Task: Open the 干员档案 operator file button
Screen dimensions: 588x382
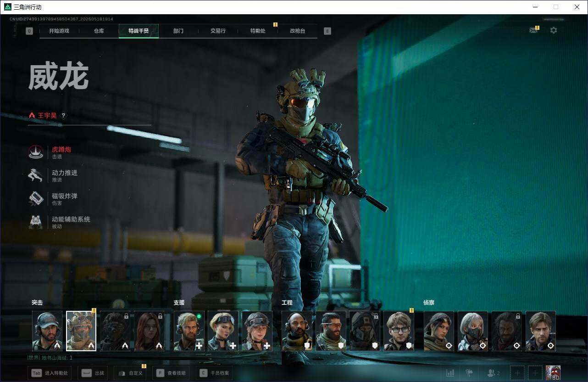Action: point(214,373)
